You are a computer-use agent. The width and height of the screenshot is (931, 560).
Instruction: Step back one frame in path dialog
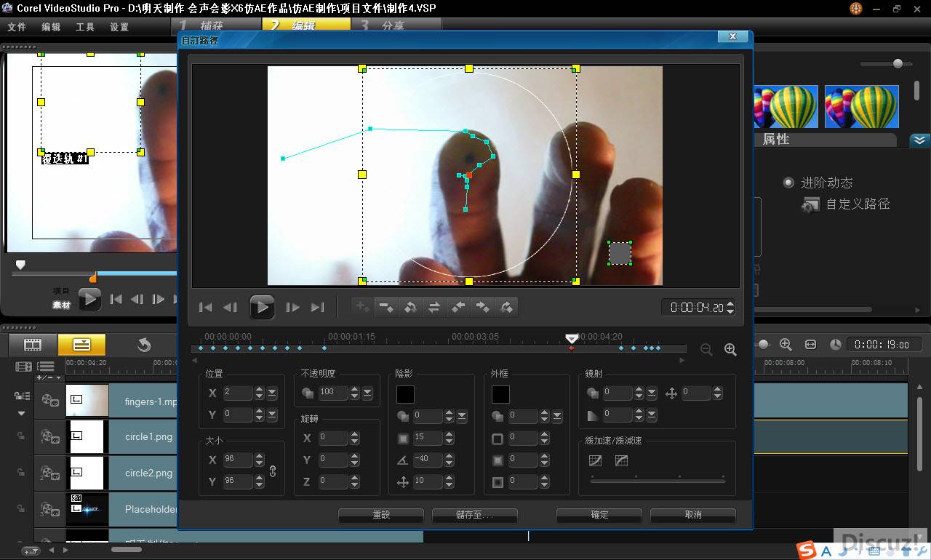pyautogui.click(x=230, y=308)
